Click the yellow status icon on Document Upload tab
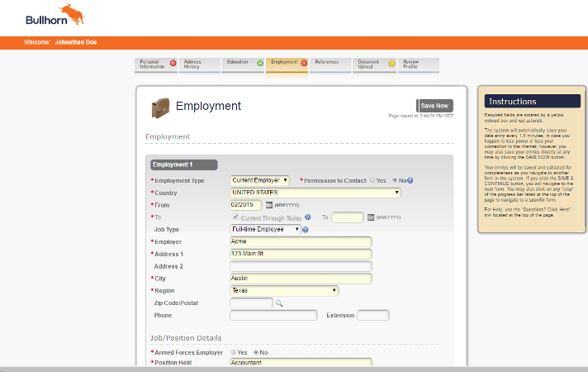 391,64
